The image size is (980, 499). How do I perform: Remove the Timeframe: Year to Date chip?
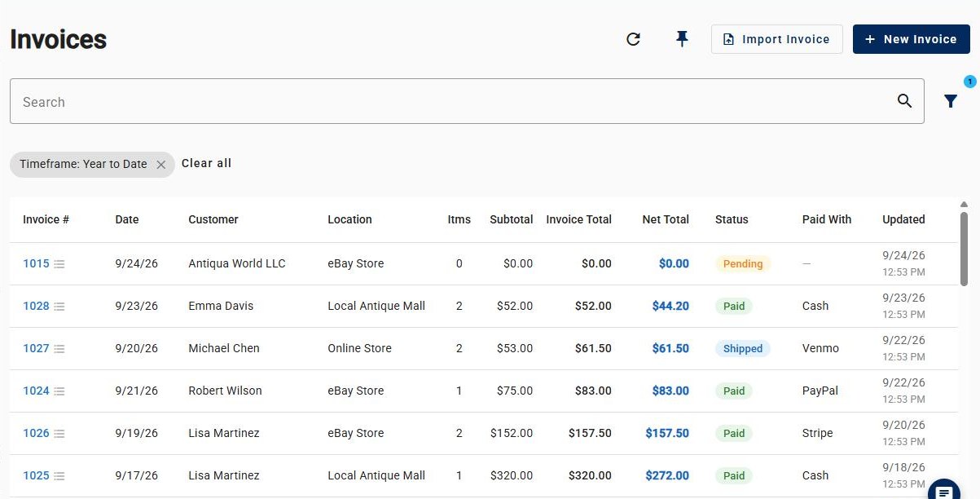click(x=160, y=165)
